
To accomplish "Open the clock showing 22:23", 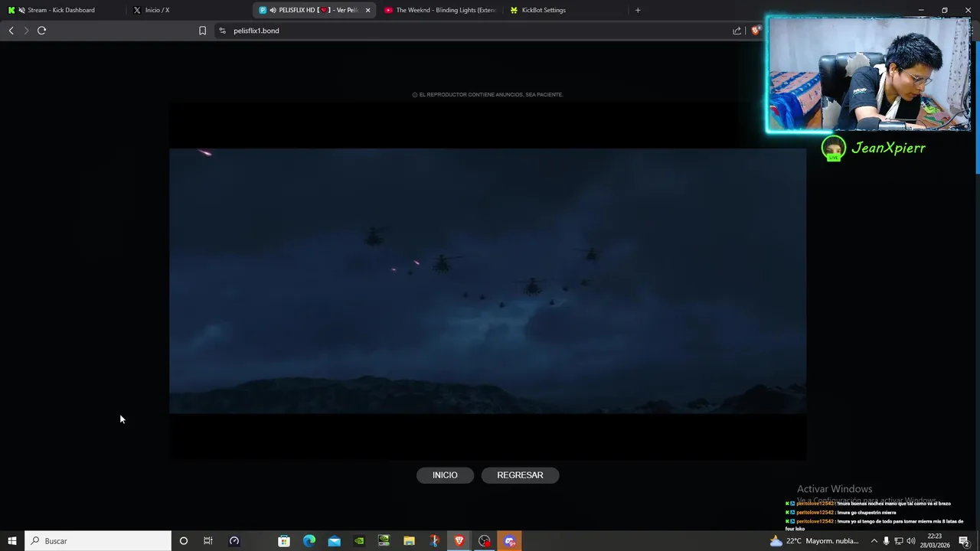I will pos(936,541).
